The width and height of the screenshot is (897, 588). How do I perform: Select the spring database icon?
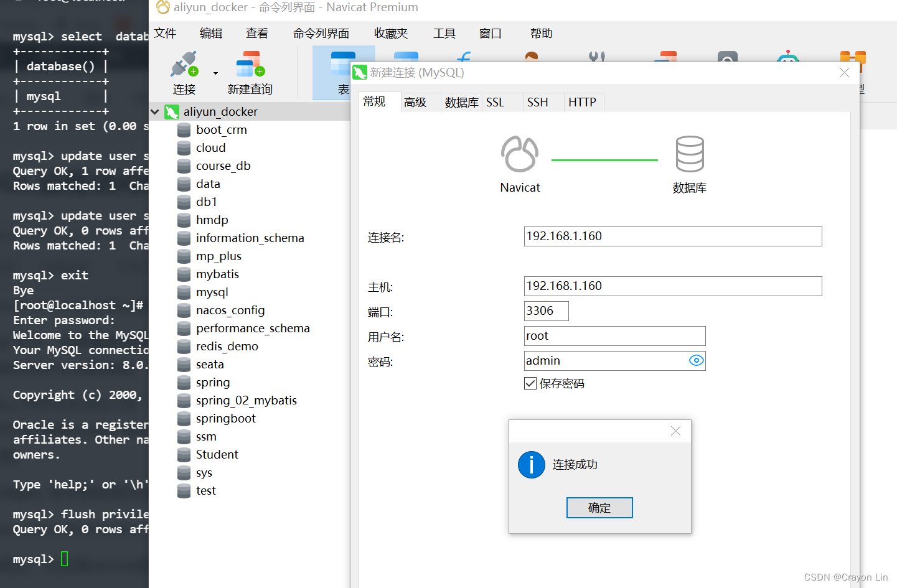[x=184, y=383]
